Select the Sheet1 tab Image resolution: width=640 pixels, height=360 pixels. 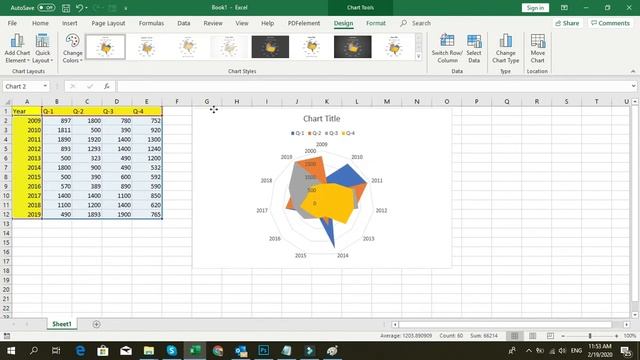point(62,324)
